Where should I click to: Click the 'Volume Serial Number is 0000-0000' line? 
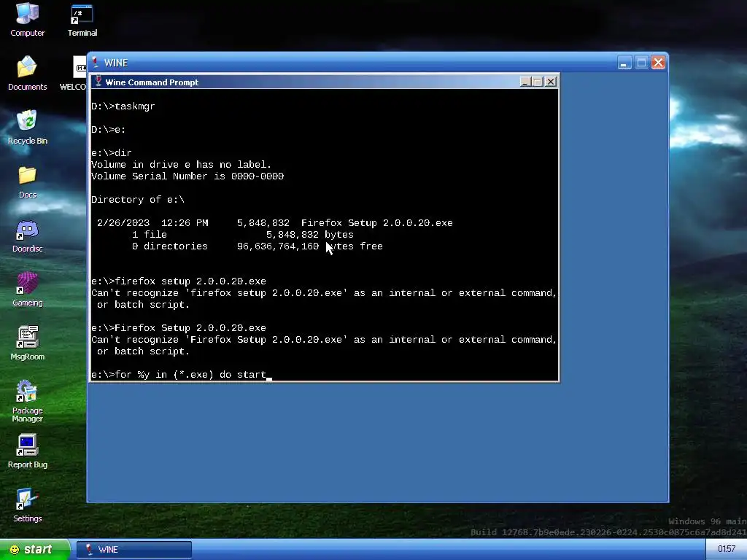[187, 176]
